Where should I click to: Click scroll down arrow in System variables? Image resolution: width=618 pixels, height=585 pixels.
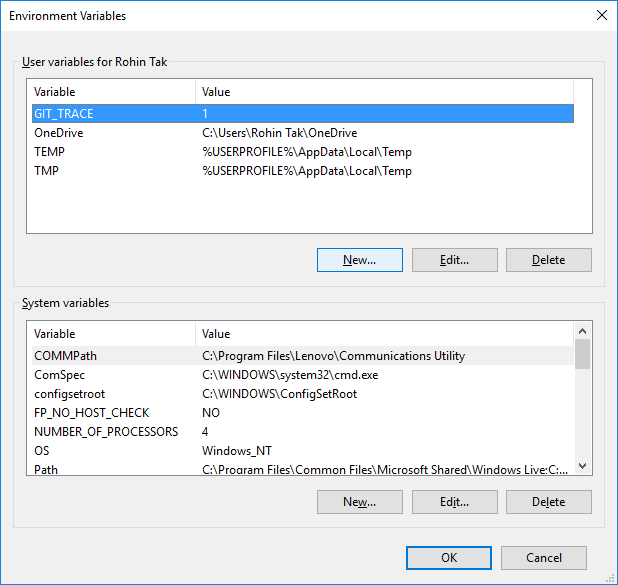[x=583, y=466]
